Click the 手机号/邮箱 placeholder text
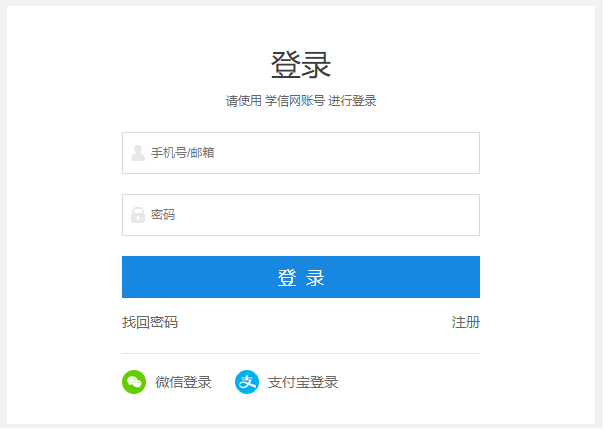604x430 pixels. point(183,153)
